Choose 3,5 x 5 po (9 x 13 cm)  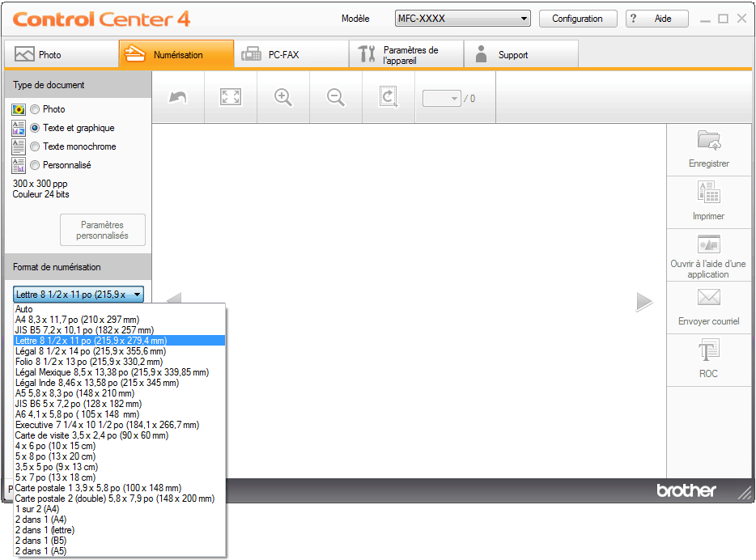pos(120,467)
